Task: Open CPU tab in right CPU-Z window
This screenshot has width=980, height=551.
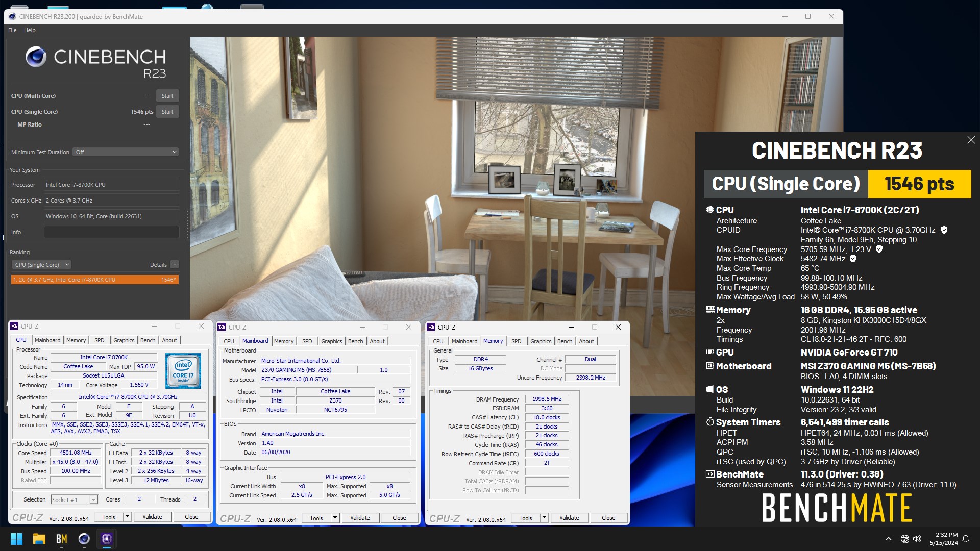Action: [438, 341]
